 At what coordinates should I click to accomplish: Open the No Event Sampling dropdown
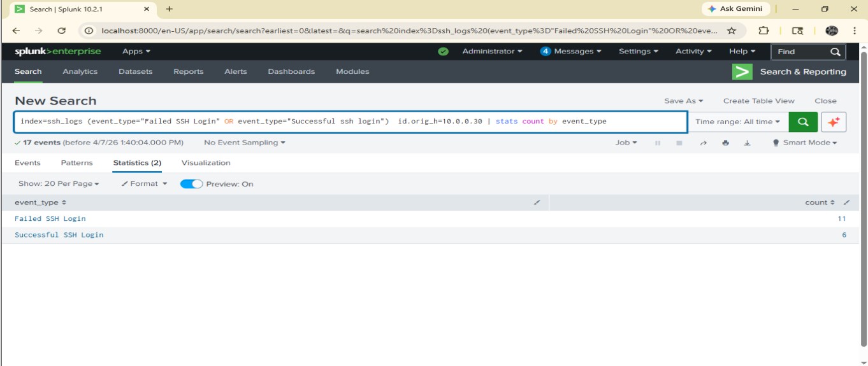coord(245,143)
